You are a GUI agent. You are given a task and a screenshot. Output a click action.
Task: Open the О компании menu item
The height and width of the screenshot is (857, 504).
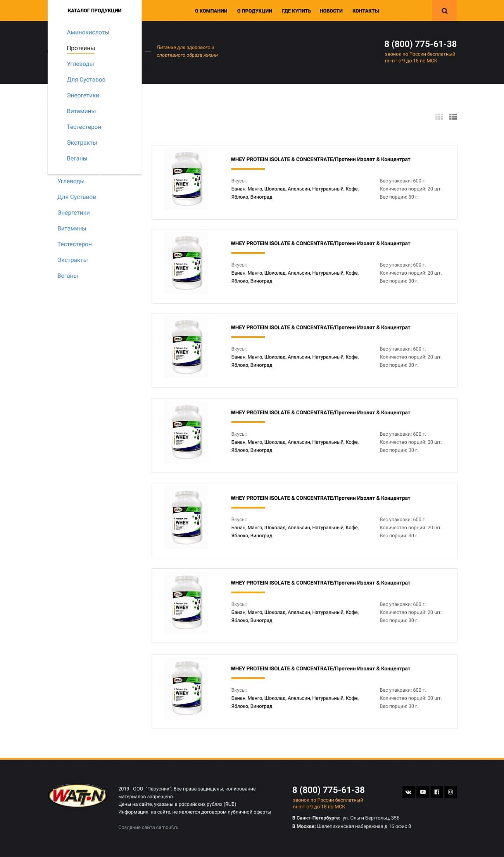(211, 11)
